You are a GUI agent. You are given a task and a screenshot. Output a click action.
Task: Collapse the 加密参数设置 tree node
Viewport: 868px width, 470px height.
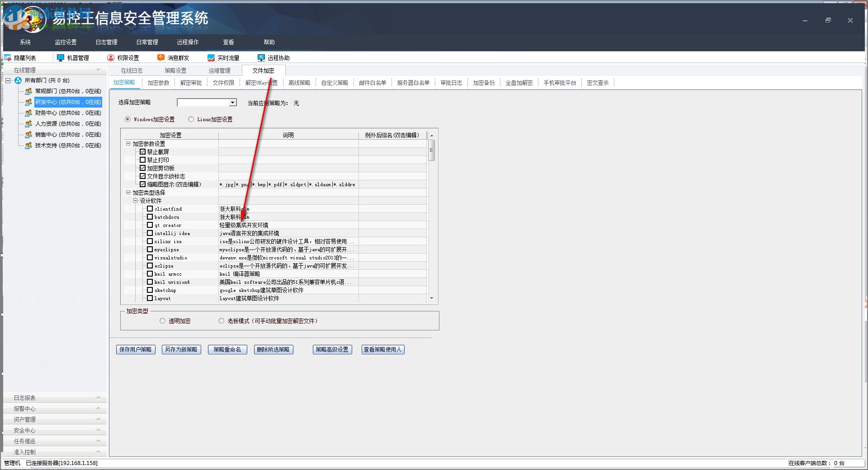point(128,144)
